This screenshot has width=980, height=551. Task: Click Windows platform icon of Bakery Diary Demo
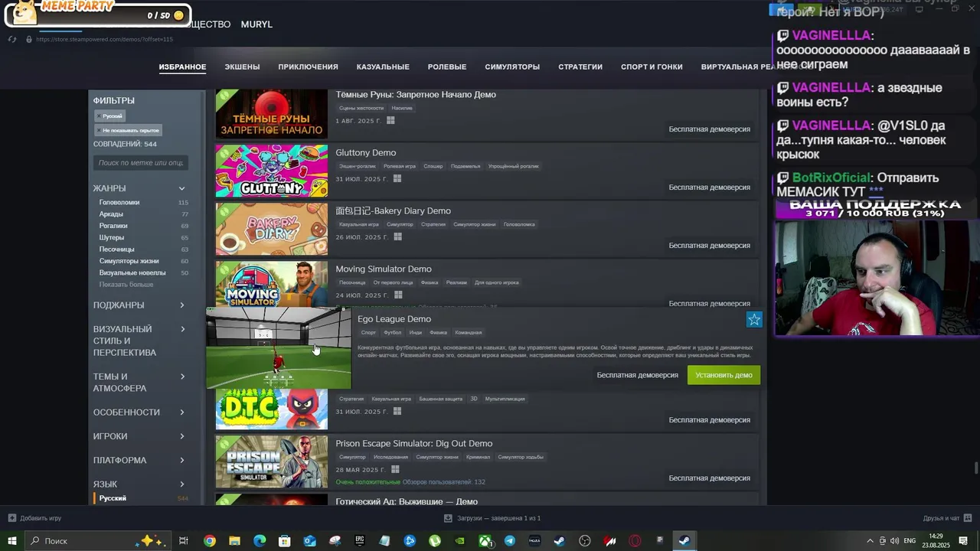(397, 237)
